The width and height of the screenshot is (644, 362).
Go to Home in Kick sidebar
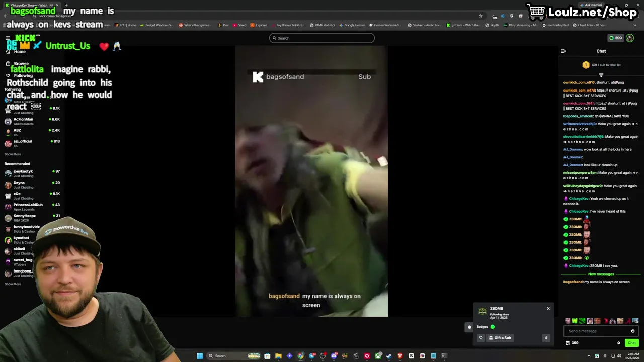(x=16, y=52)
